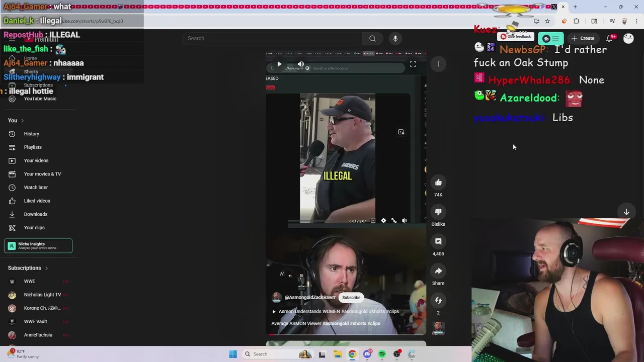
Task: Share this Short
Action: (438, 271)
